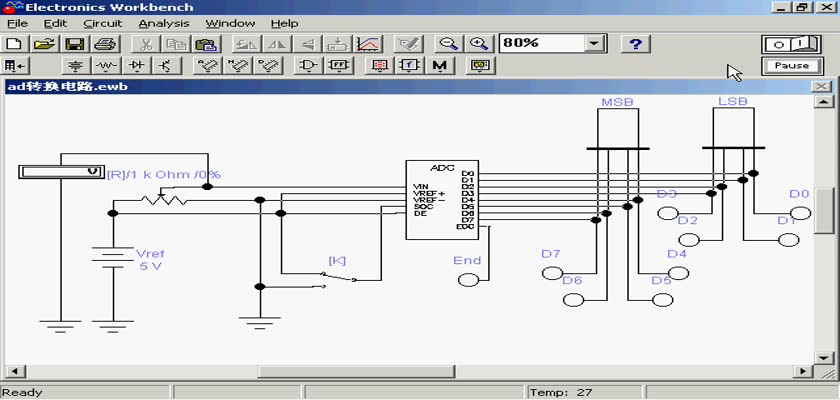Open the Diodes parts bin
The width and height of the screenshot is (840, 400).
coord(136,65)
